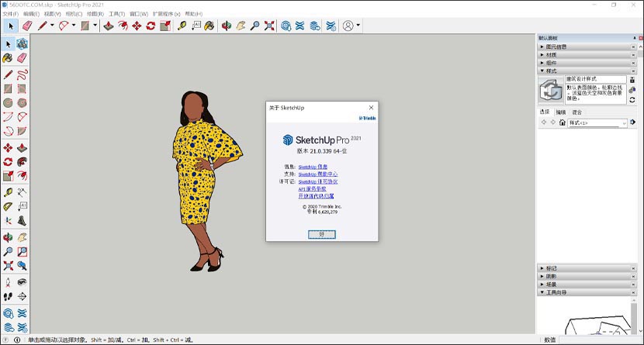Open the 3D Warehouse icon

click(x=286, y=26)
